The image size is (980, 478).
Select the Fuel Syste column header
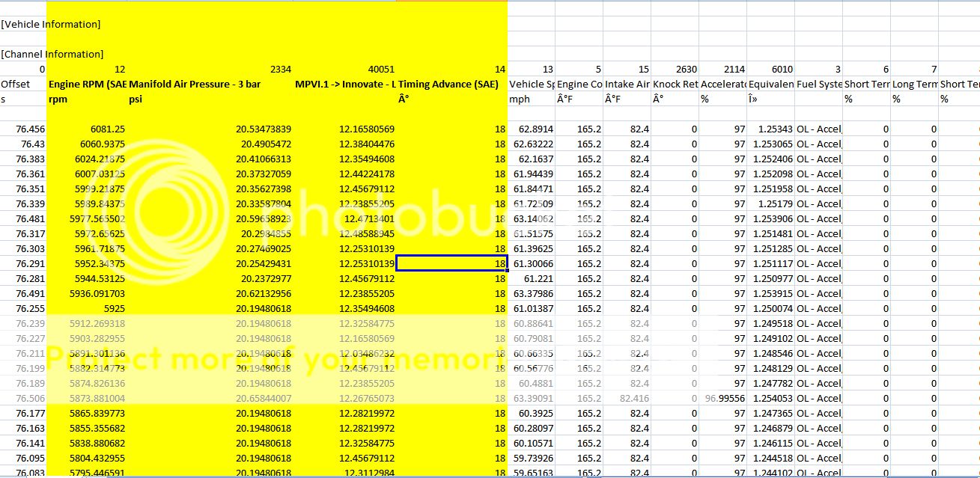coord(820,84)
